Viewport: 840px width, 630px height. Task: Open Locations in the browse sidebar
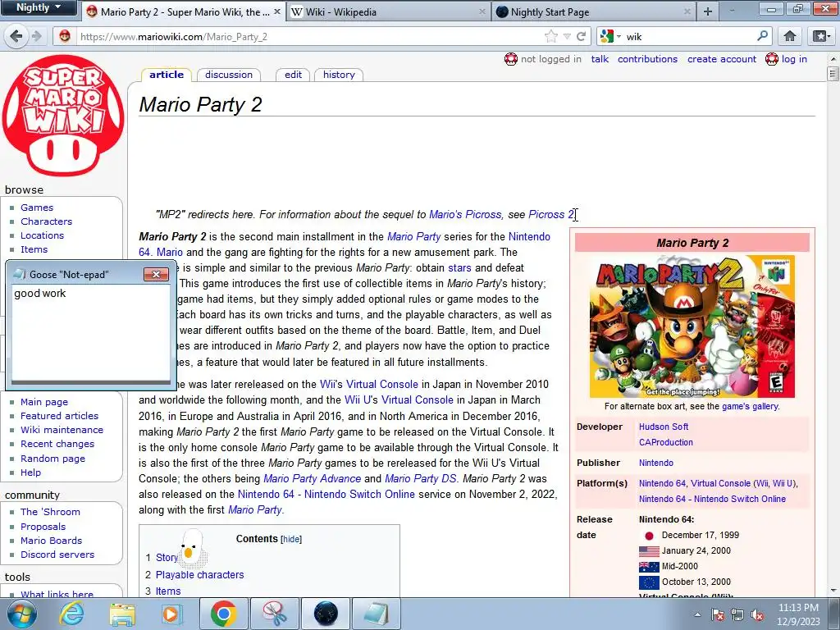42,235
